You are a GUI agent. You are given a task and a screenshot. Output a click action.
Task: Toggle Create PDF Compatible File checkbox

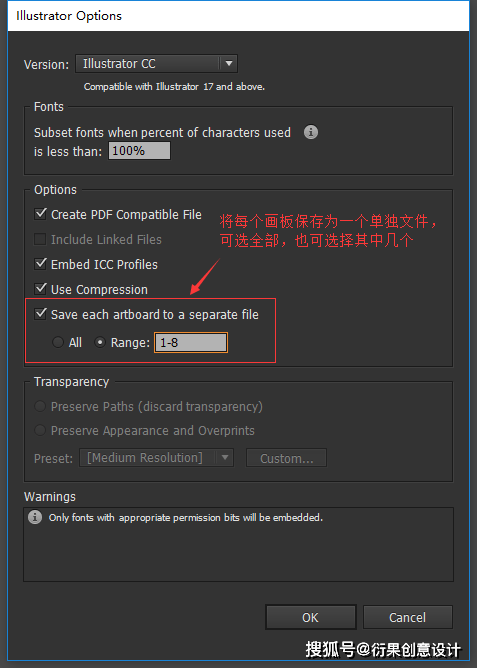click(40, 213)
